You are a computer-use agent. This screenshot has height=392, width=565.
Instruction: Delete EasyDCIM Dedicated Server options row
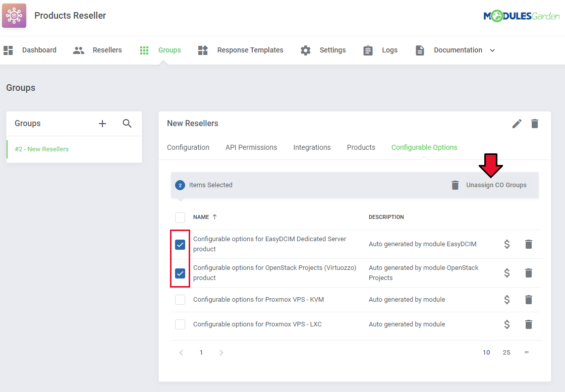click(x=529, y=244)
